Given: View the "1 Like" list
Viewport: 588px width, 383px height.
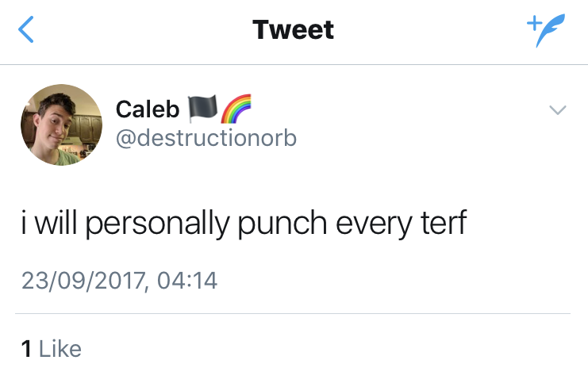Looking at the screenshot, I should pos(52,349).
